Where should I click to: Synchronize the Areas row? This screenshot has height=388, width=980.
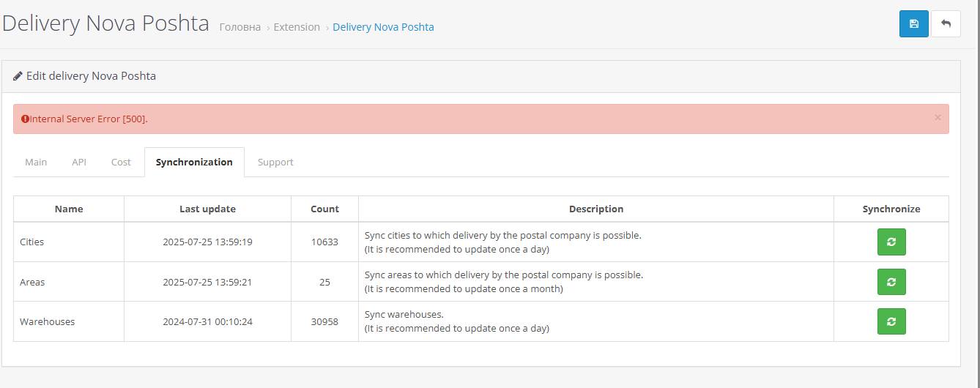[x=891, y=282]
